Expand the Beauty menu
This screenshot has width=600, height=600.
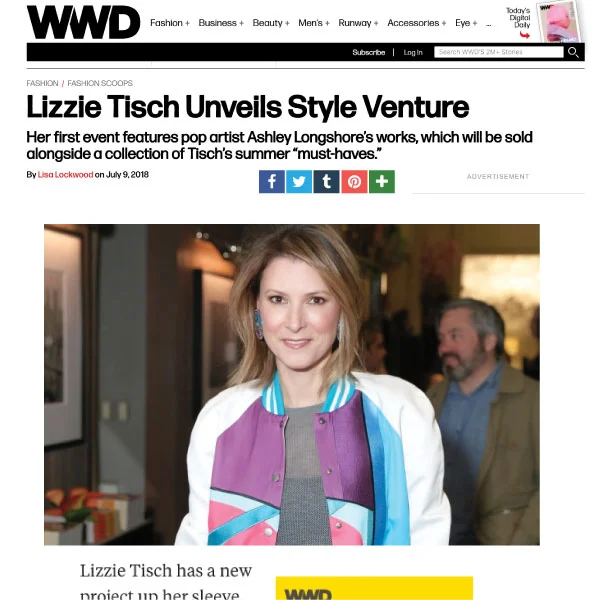tap(271, 23)
